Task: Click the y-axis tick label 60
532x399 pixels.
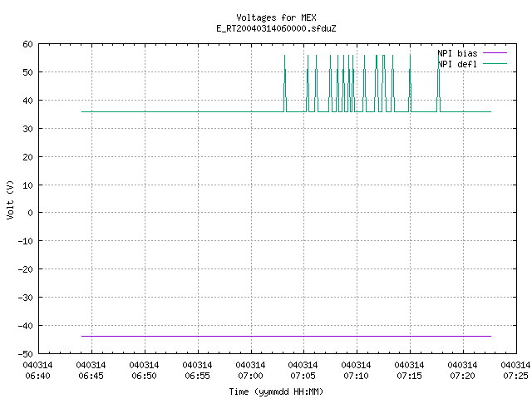Action: (x=27, y=44)
